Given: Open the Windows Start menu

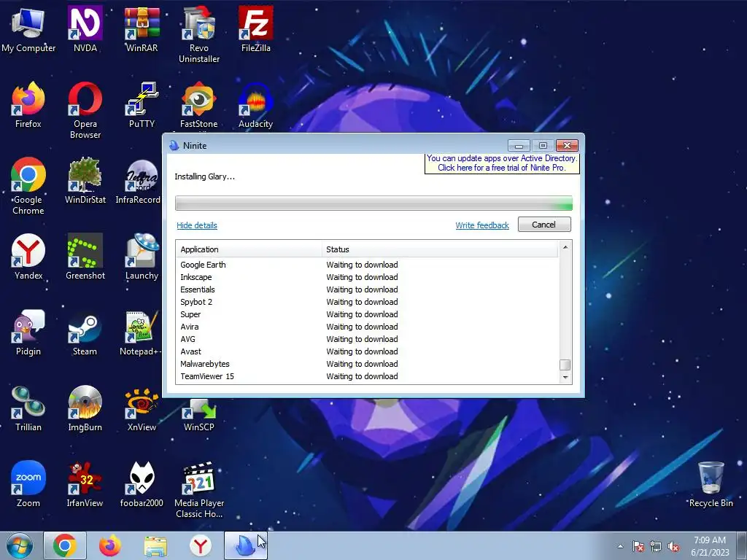Looking at the screenshot, I should tap(20, 545).
